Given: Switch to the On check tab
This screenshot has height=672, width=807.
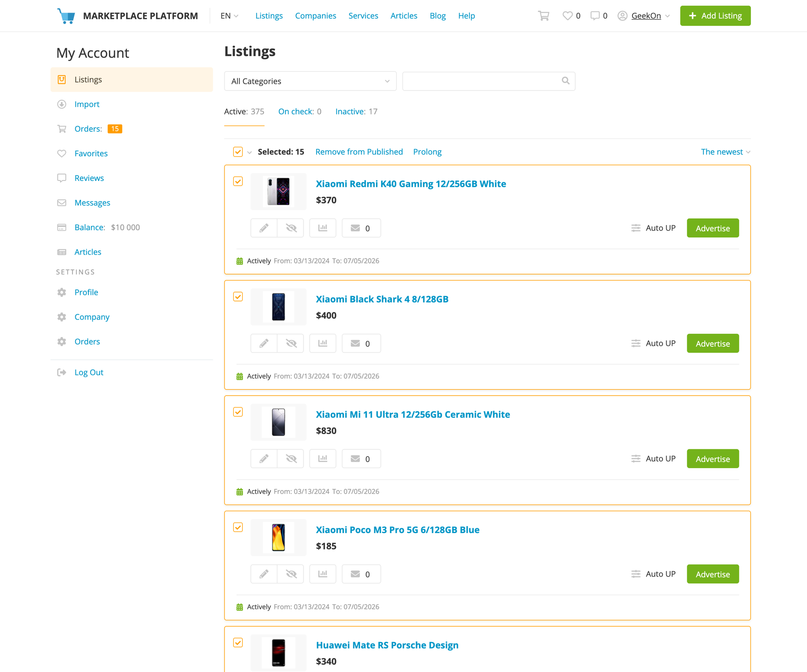Looking at the screenshot, I should pyautogui.click(x=299, y=112).
